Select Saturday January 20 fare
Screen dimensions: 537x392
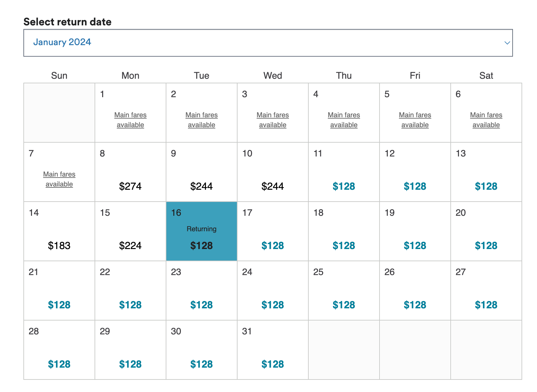pos(486,245)
